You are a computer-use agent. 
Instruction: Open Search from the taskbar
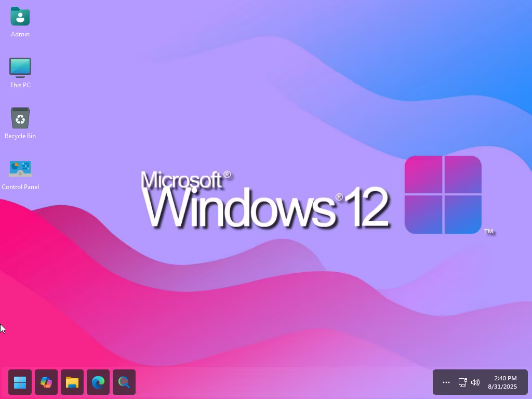pos(124,382)
